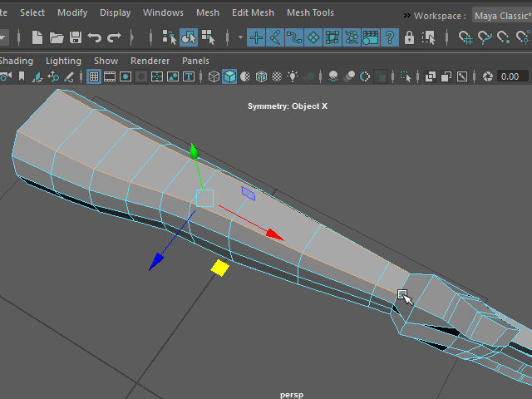Expand the selection mask dropdown arrow

pyautogui.click(x=241, y=37)
